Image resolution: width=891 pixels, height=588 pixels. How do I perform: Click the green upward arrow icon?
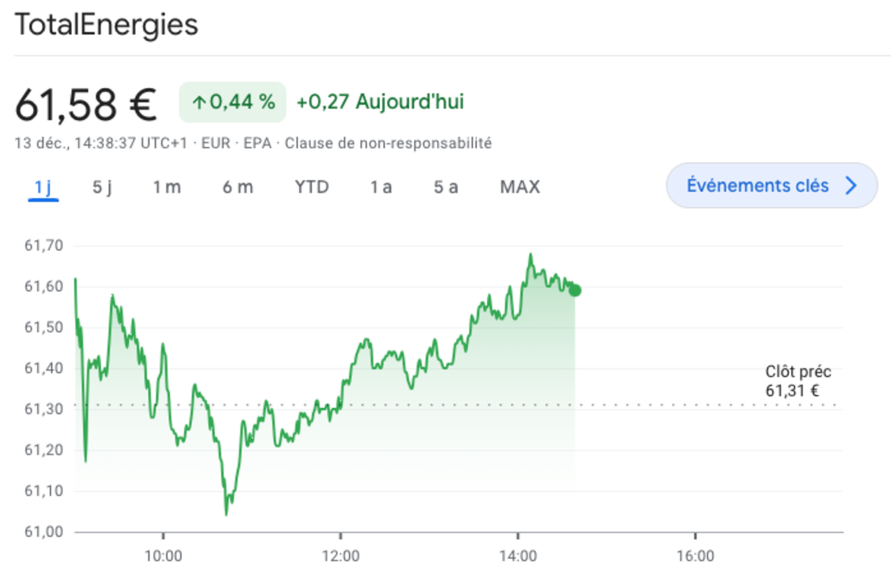pos(199,102)
